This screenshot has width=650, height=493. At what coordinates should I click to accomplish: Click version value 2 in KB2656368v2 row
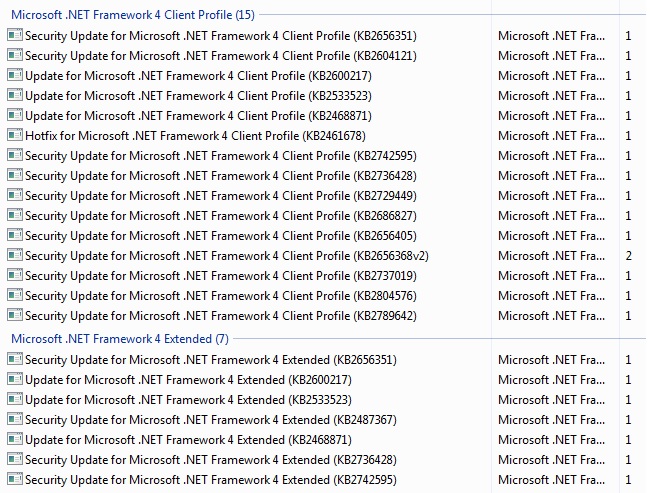[628, 256]
